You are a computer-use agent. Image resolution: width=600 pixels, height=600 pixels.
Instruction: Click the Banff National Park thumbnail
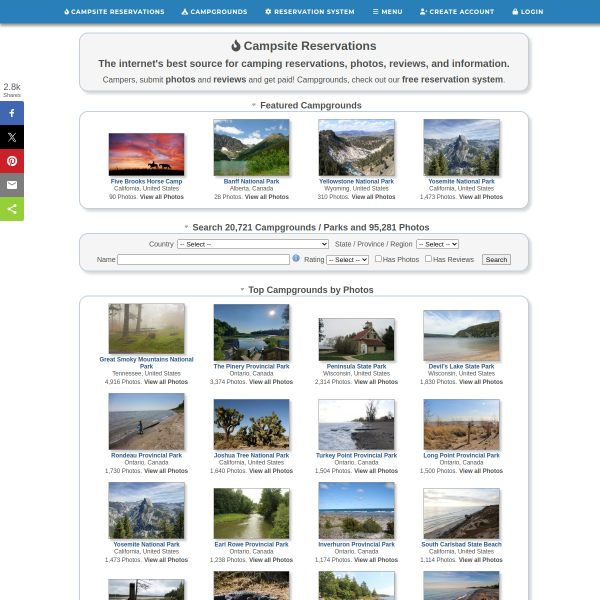251,147
